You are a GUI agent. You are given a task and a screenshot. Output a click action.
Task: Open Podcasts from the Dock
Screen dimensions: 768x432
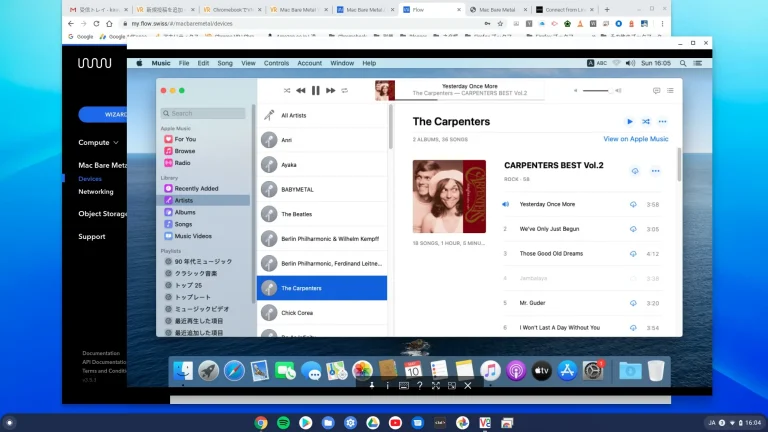(516, 371)
